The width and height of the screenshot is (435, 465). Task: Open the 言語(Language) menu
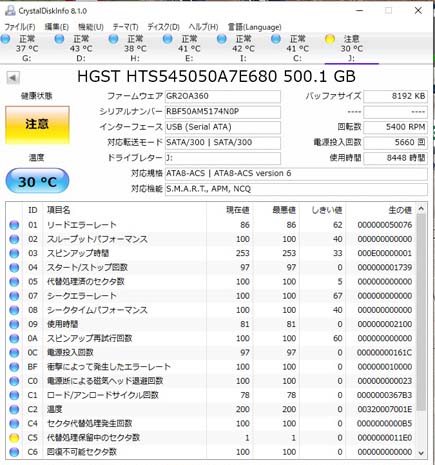pyautogui.click(x=254, y=27)
